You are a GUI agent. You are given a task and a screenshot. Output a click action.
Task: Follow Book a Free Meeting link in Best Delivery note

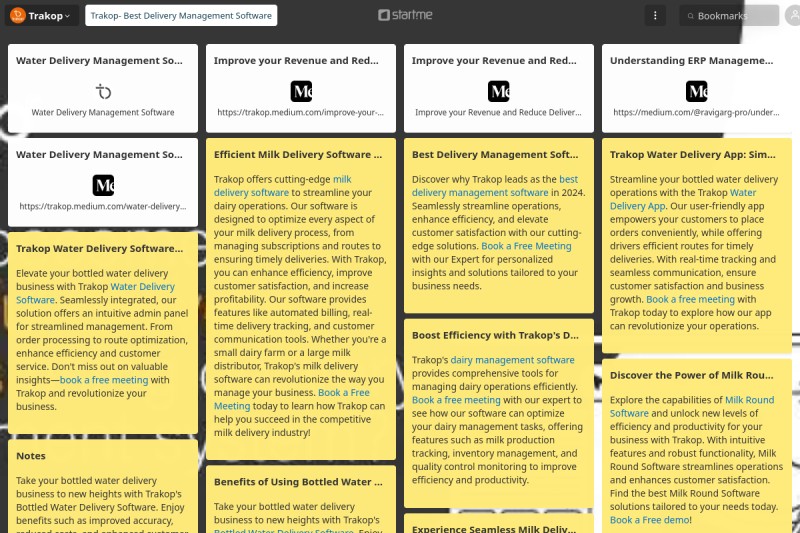[527, 246]
